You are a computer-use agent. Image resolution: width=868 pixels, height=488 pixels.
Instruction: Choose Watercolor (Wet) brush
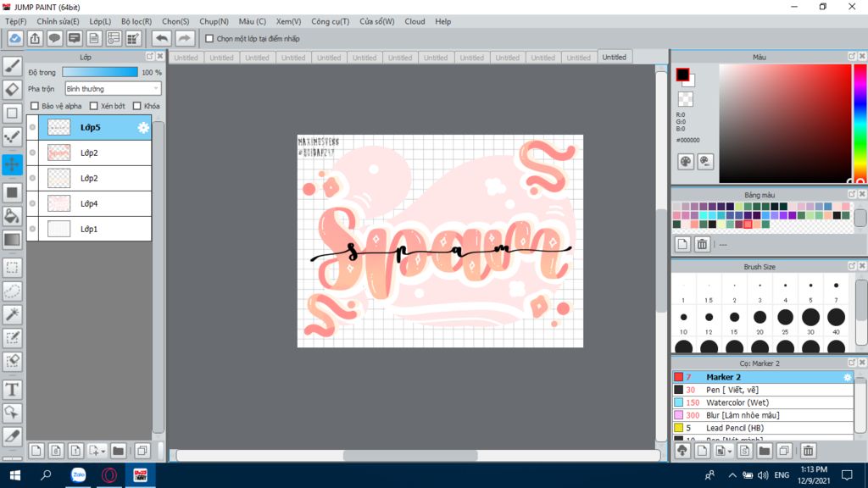[764, 402]
